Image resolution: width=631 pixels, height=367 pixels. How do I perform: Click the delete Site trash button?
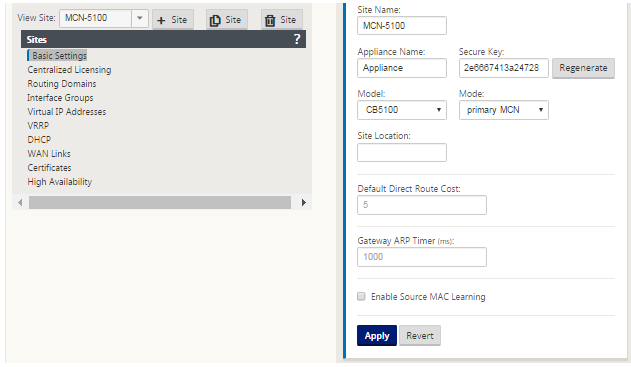[281, 20]
